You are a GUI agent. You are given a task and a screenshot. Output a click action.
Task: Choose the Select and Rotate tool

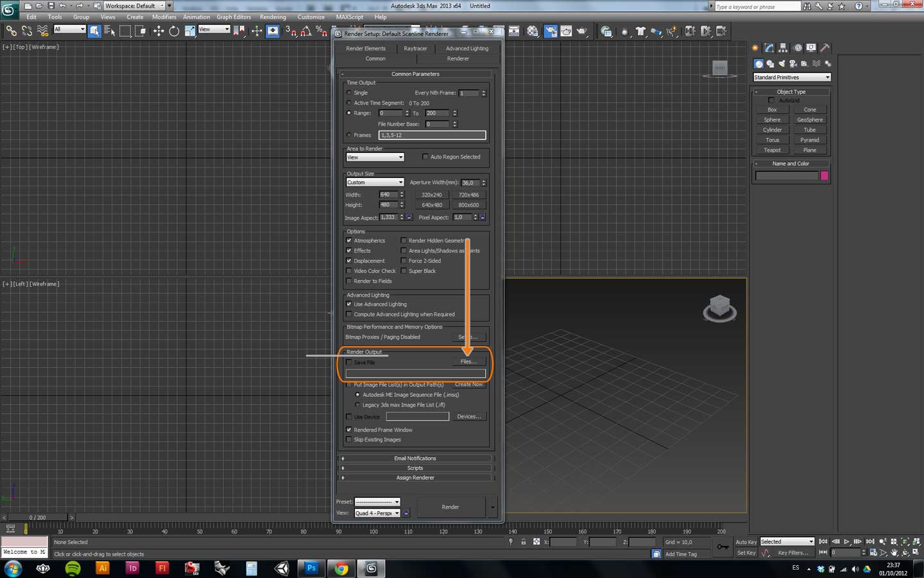pos(174,31)
